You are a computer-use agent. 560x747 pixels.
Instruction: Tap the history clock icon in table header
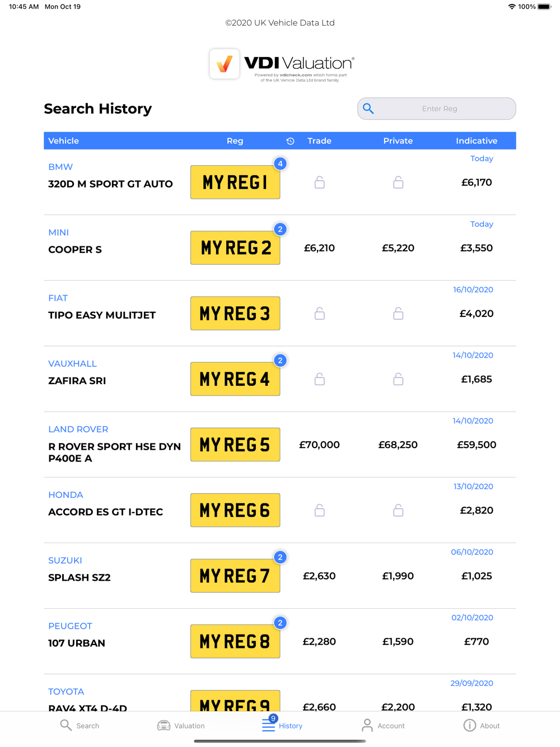290,141
